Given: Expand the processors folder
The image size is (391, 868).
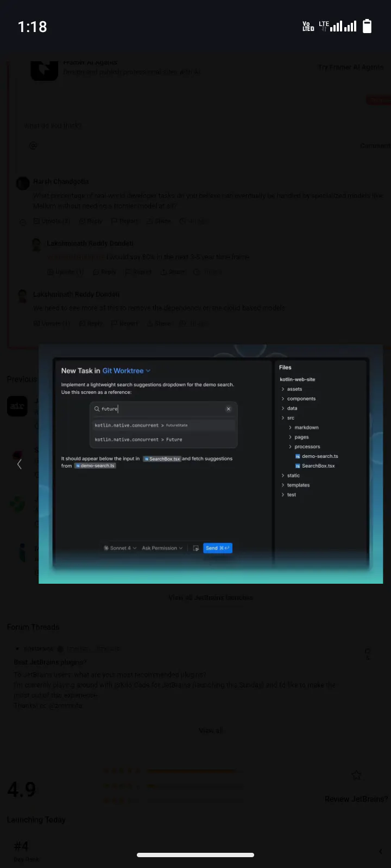Looking at the screenshot, I should click(x=304, y=446).
